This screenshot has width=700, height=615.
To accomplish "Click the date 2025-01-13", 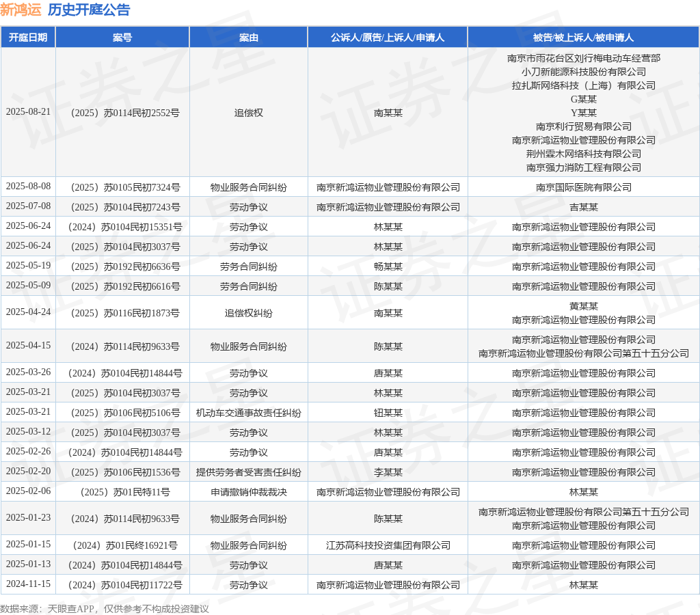I will click(x=28, y=564).
